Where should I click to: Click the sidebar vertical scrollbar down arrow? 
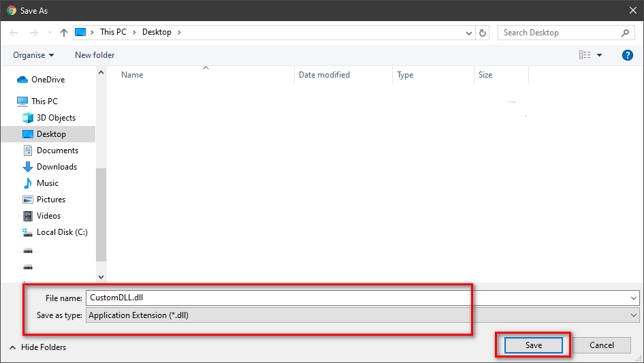(x=101, y=277)
